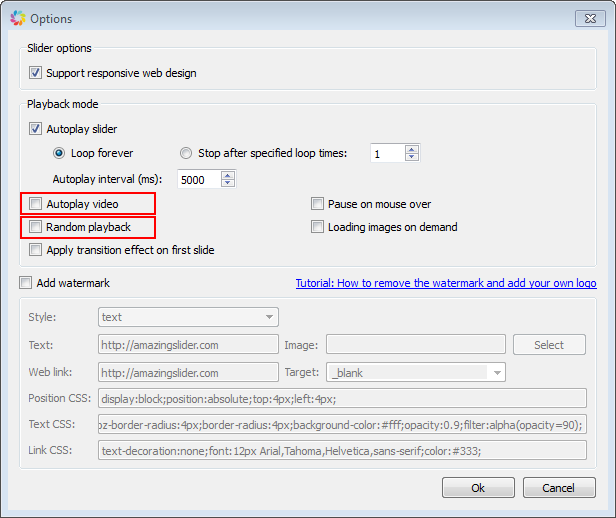Open the Target dropdown showing _blank
The image size is (616, 518).
[416, 372]
